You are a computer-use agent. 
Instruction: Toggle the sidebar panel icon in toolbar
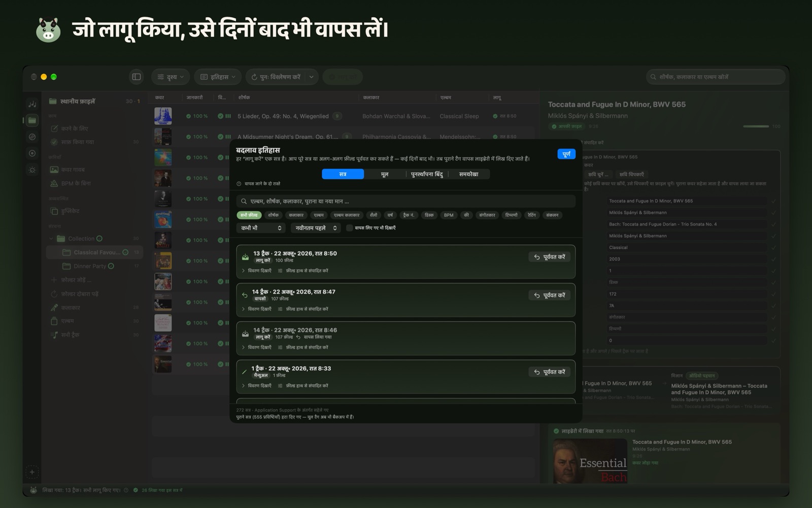[137, 77]
